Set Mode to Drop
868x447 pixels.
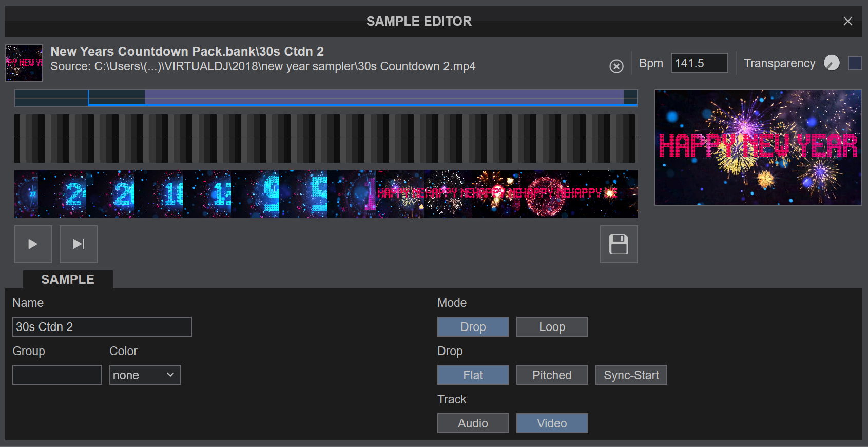click(473, 327)
